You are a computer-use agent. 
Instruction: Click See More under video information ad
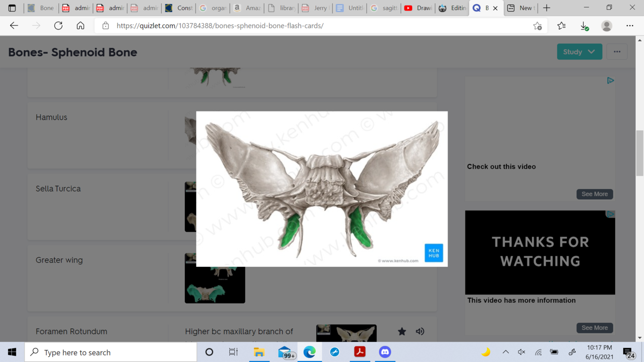point(594,328)
